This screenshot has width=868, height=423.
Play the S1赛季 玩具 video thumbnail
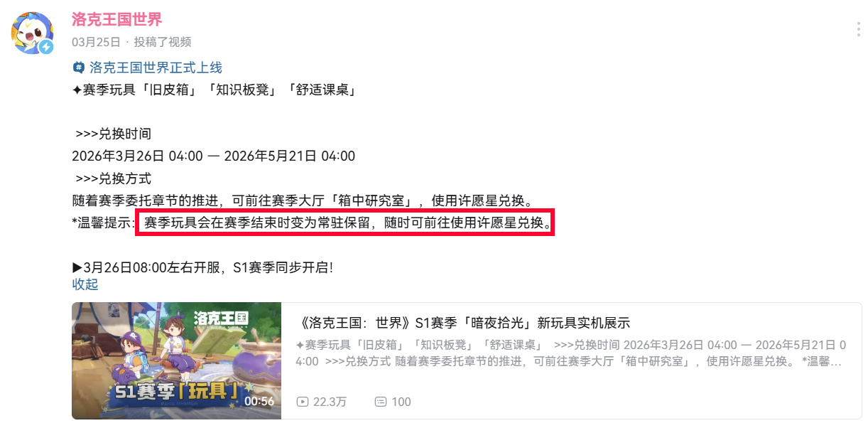pyautogui.click(x=176, y=360)
